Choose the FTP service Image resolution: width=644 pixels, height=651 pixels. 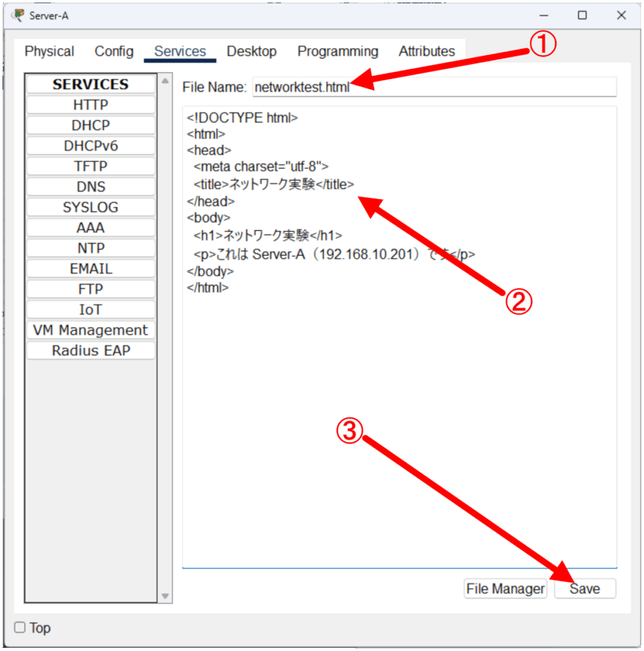(x=90, y=289)
